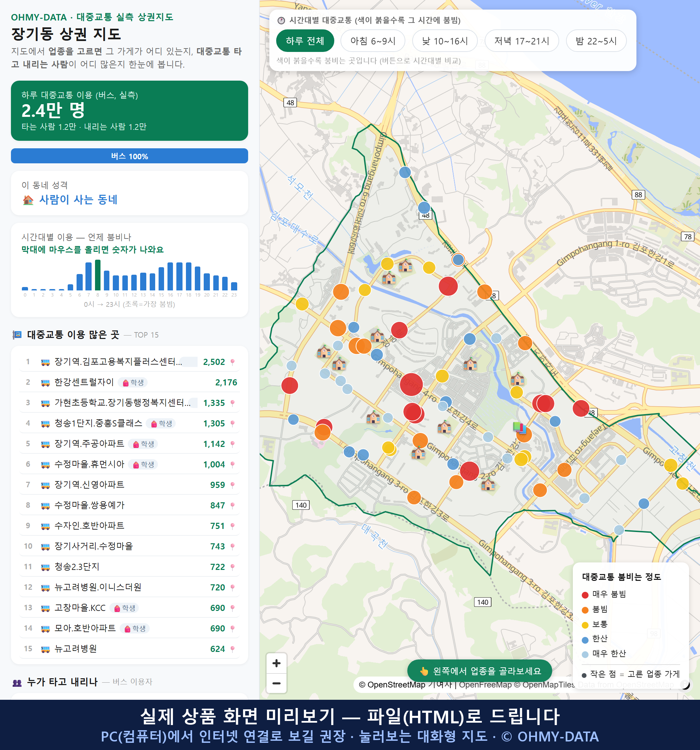Click the pin icon for 수자인.호반아파트
700x750 pixels.
click(x=232, y=526)
